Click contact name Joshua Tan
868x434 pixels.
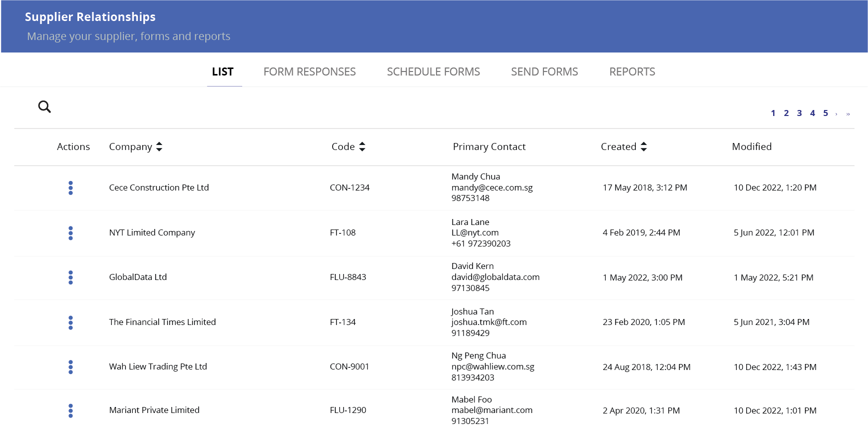pos(472,311)
